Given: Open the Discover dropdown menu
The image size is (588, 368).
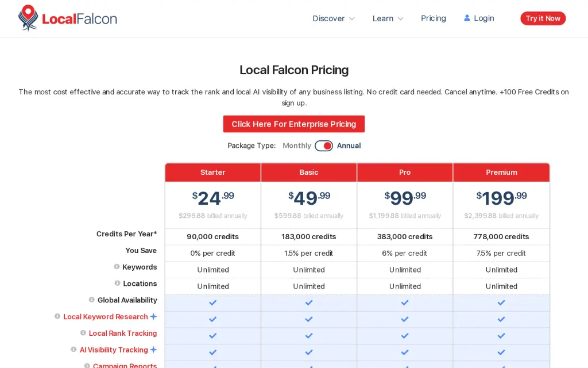Looking at the screenshot, I should (x=334, y=18).
